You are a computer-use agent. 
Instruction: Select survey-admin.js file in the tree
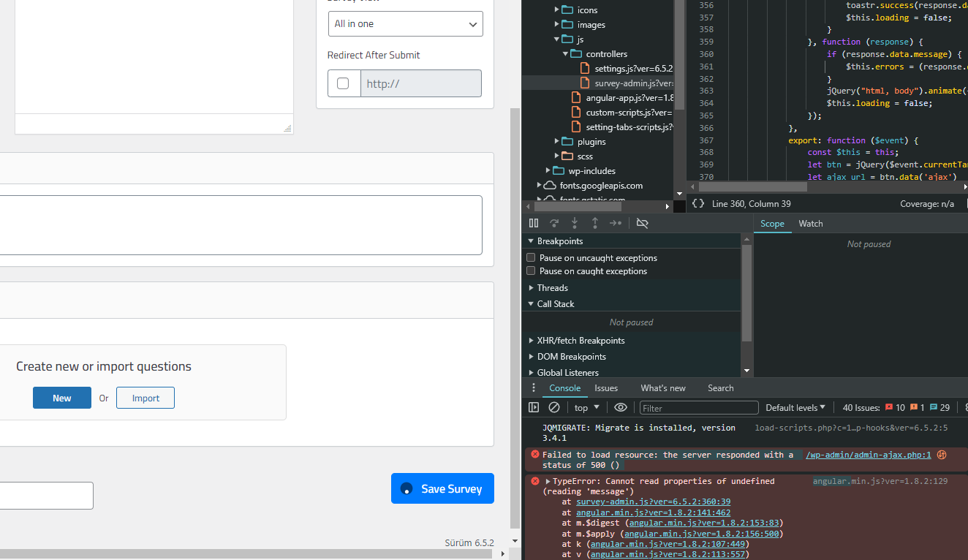click(627, 83)
